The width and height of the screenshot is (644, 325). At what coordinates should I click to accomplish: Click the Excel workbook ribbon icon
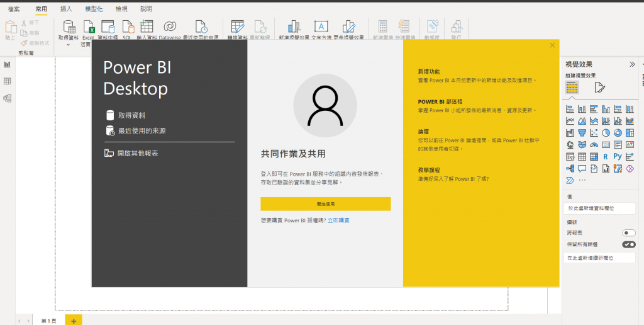(x=88, y=26)
